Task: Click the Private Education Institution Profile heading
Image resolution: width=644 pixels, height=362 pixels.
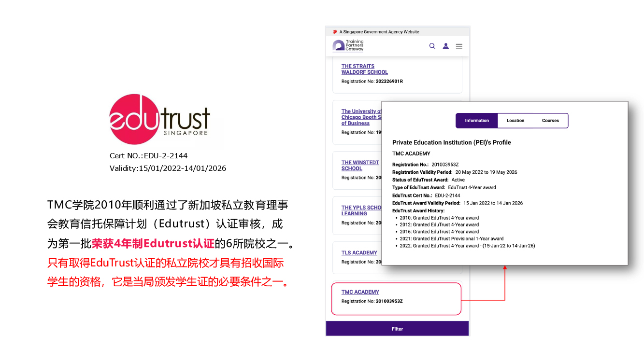Action: pyautogui.click(x=452, y=142)
